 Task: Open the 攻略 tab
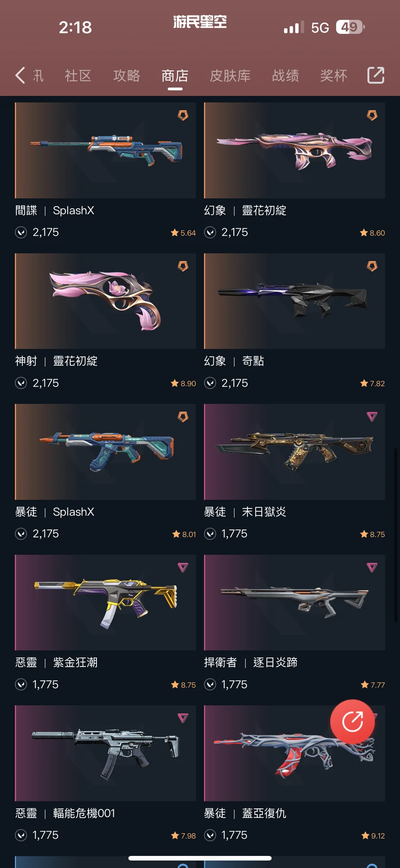coord(127,76)
